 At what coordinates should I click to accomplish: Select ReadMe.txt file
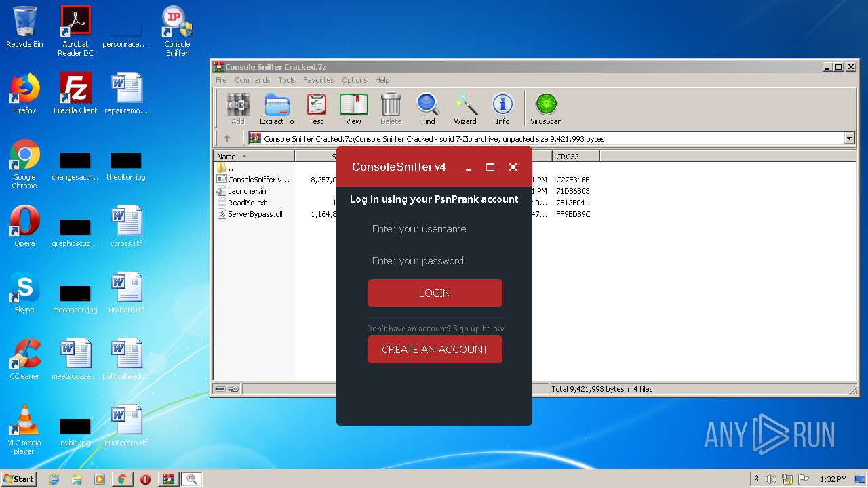click(241, 203)
